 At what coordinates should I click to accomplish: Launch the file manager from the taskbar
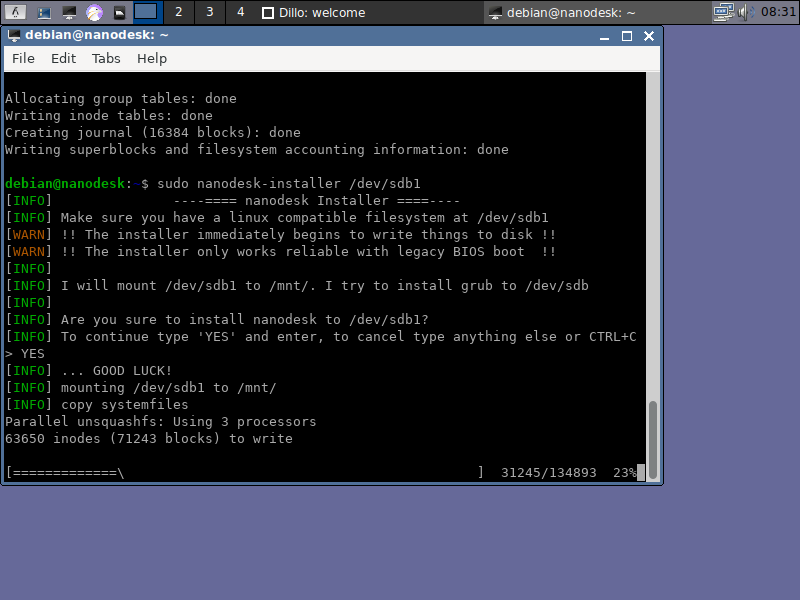[44, 12]
